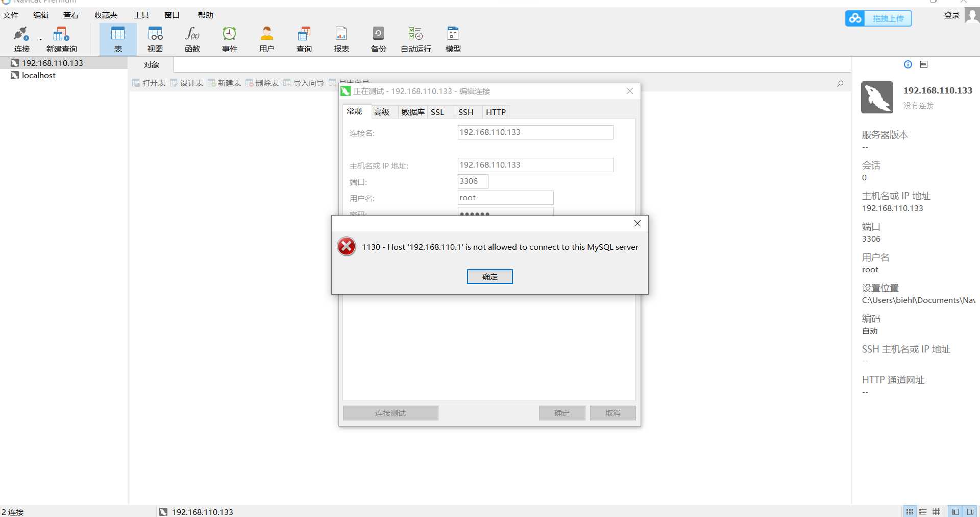
Task: Switch to HTTP tab in connection dialog
Action: [496, 112]
